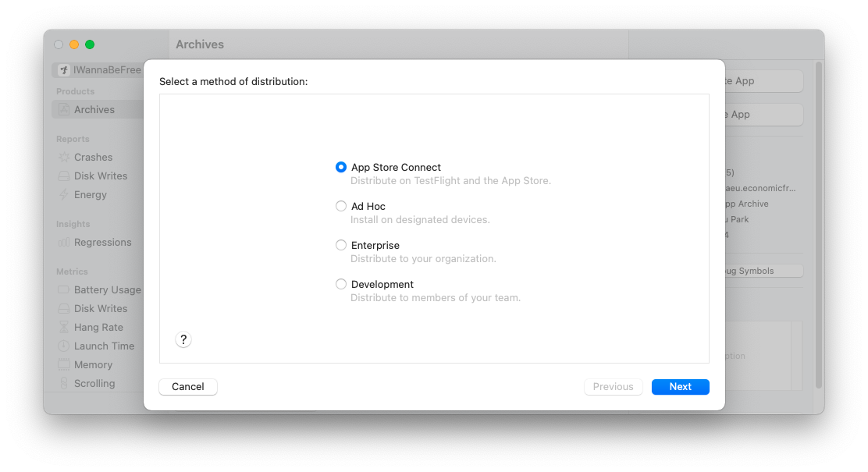Open the IWannaBeFree product selector
Viewport: 868px width, 472px height.
[x=98, y=69]
